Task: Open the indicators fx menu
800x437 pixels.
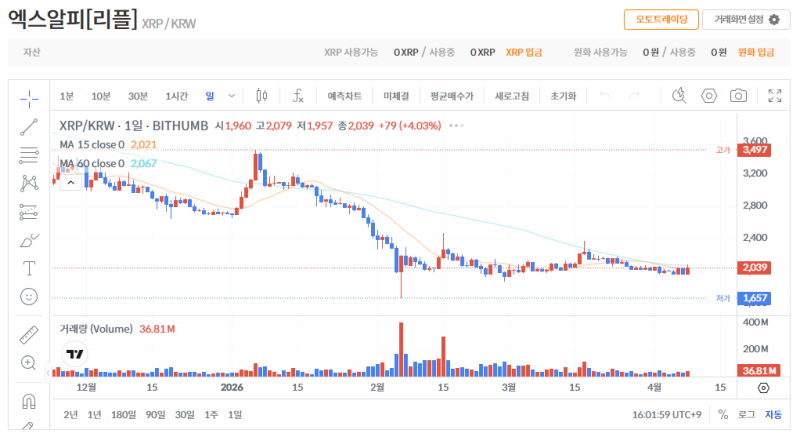Action: click(x=298, y=96)
